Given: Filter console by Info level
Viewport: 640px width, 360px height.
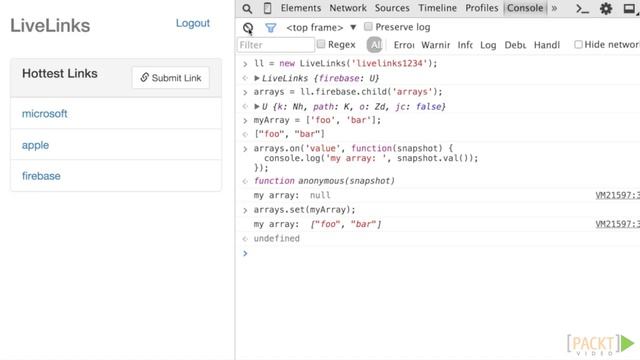Looking at the screenshot, I should [x=465, y=45].
